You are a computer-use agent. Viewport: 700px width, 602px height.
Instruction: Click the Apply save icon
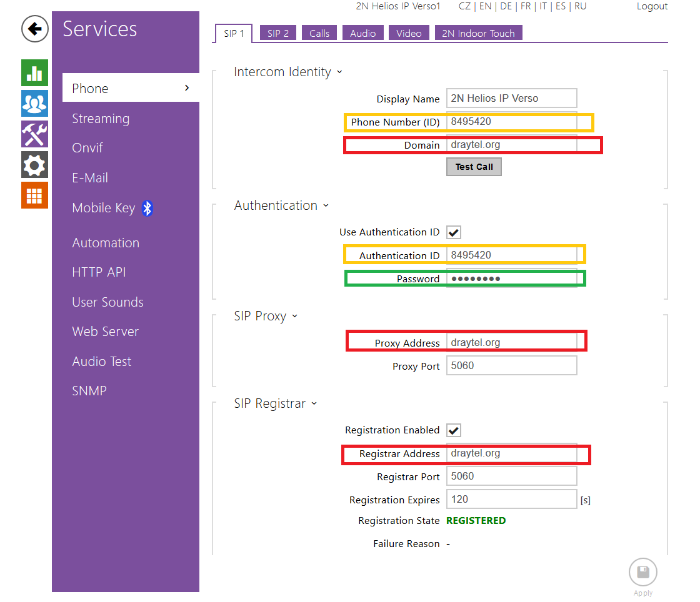point(642,572)
